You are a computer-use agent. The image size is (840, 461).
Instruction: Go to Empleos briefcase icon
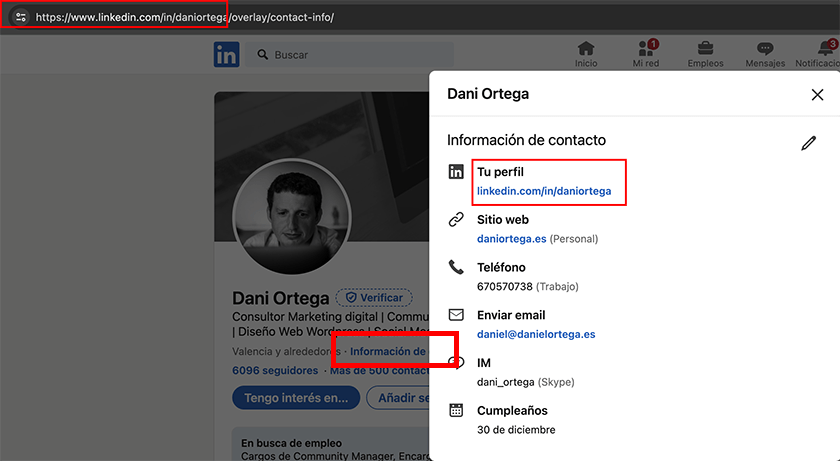[705, 49]
